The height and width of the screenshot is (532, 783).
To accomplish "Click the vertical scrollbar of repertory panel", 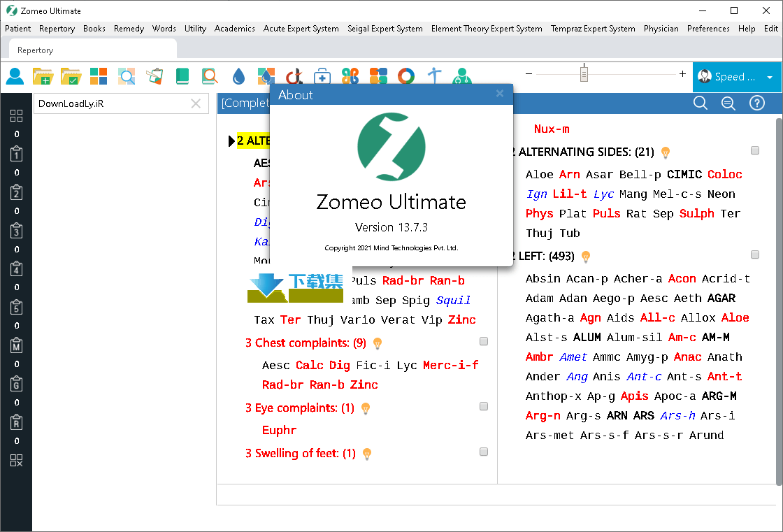I will coord(779,301).
